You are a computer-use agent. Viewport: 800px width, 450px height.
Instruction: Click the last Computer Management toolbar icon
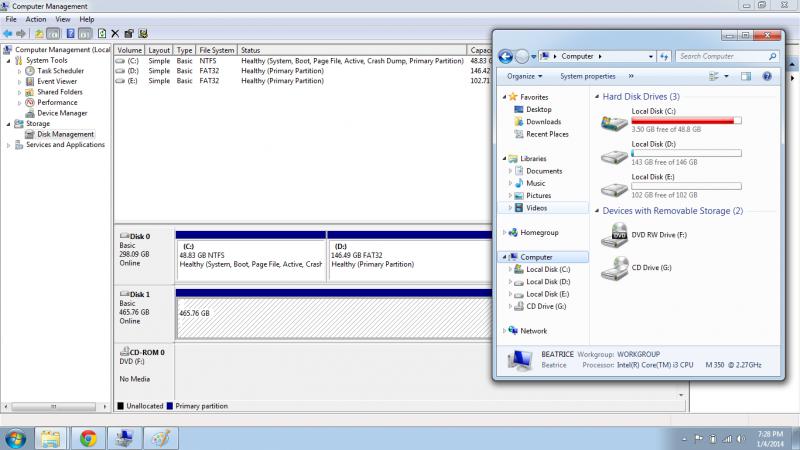143,34
